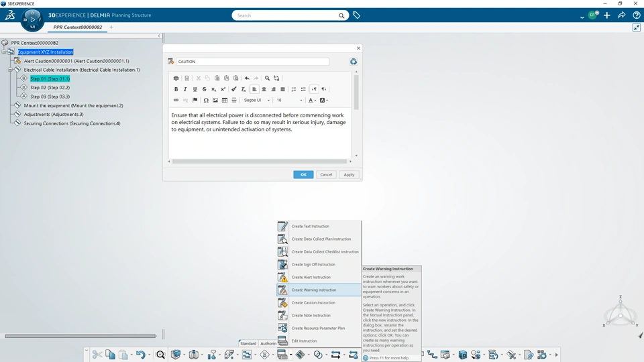644x362 pixels.
Task: Toggle Bold formatting
Action: click(176, 89)
